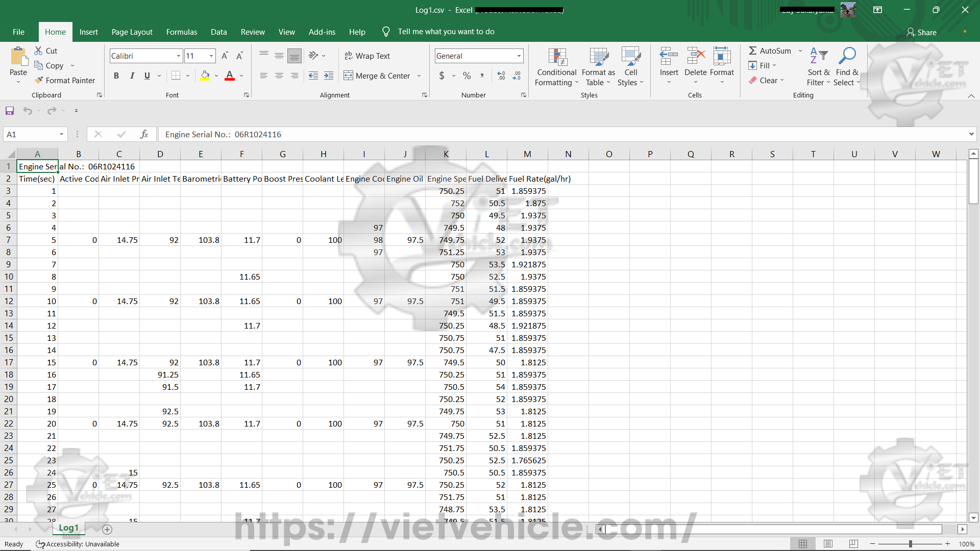Image resolution: width=980 pixels, height=551 pixels.
Task: Open the Name Box dropdown arrow
Action: pyautogui.click(x=61, y=134)
